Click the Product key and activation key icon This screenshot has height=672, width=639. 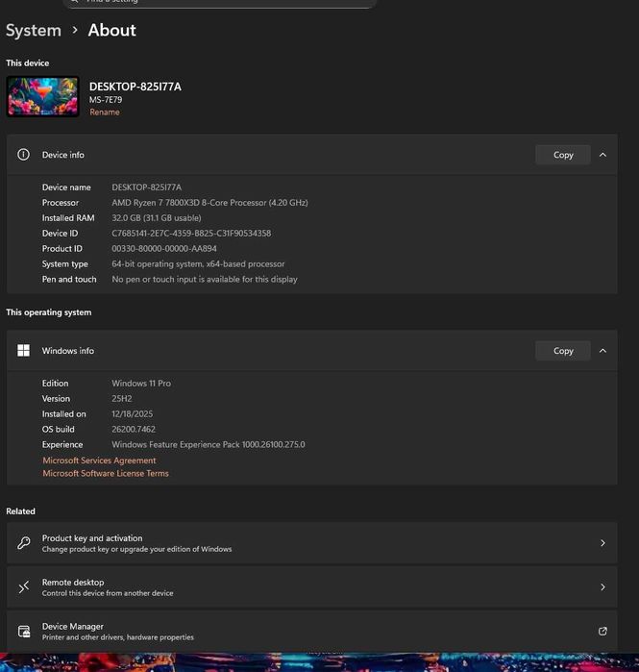click(24, 543)
